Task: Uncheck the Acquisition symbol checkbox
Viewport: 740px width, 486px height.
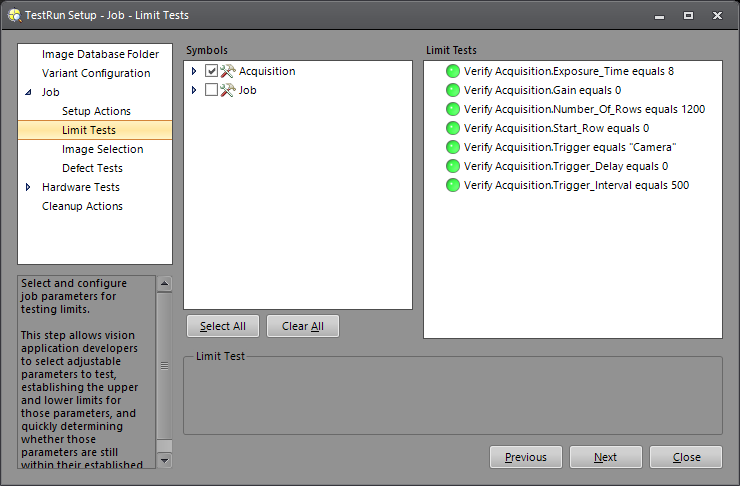Action: tap(211, 71)
